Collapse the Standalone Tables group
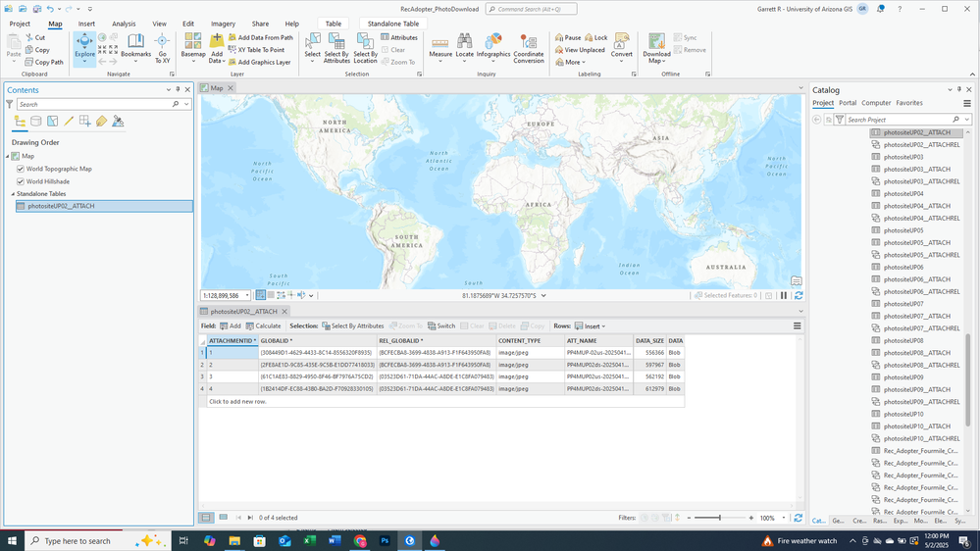The image size is (980, 551). click(13, 194)
